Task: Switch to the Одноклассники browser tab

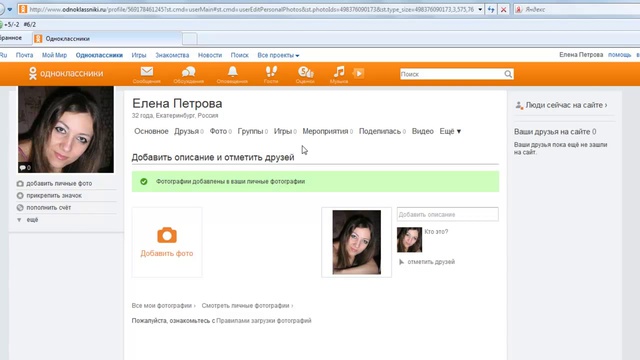Action: point(108,39)
